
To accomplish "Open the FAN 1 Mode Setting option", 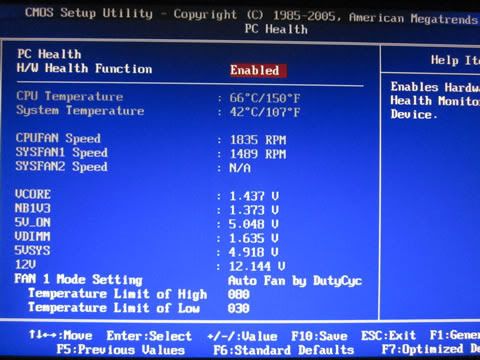I will coord(78,279).
